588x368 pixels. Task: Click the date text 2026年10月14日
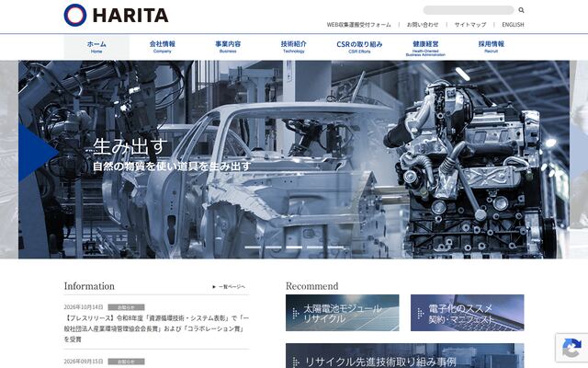[x=84, y=307]
